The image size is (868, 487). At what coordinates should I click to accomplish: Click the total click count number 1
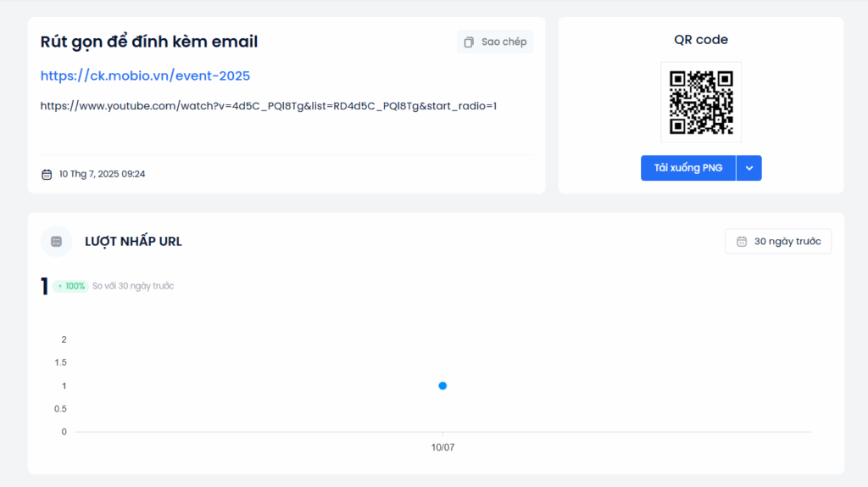point(44,287)
